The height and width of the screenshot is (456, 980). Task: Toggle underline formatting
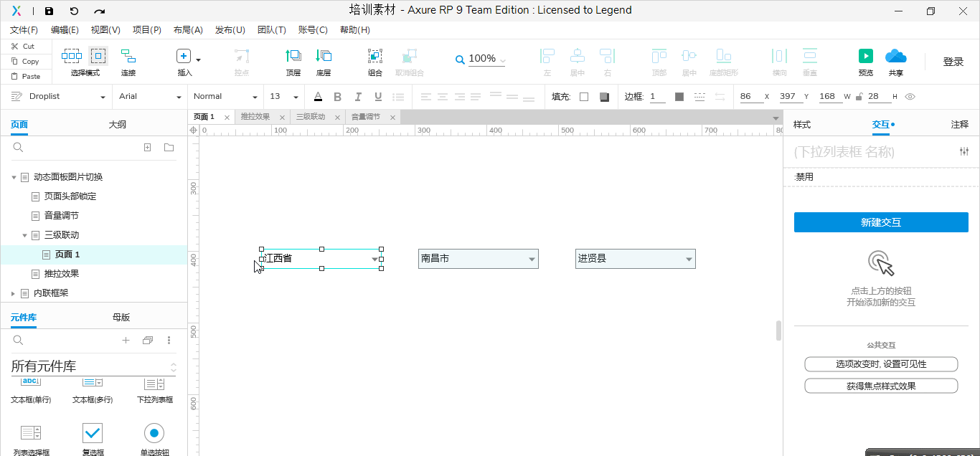click(x=378, y=97)
